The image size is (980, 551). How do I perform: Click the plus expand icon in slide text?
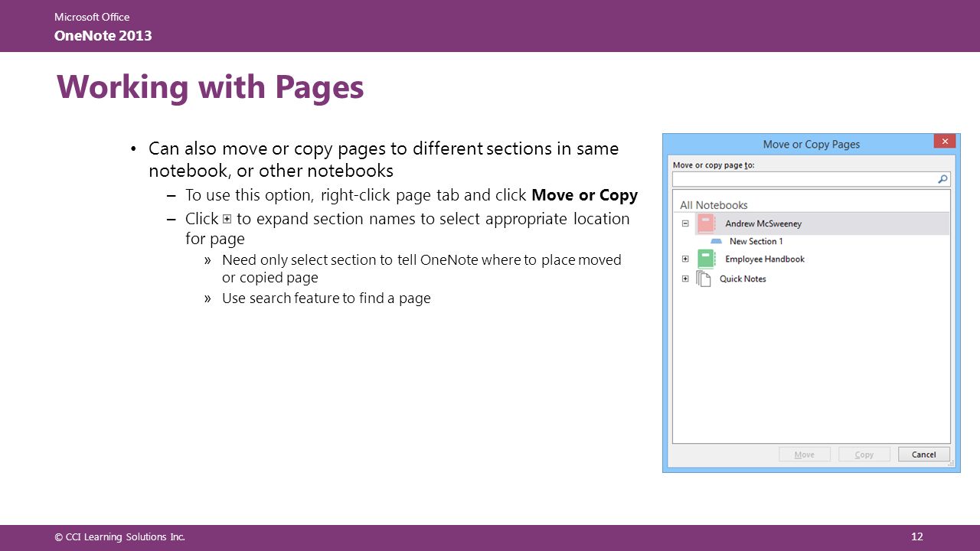[x=227, y=219]
